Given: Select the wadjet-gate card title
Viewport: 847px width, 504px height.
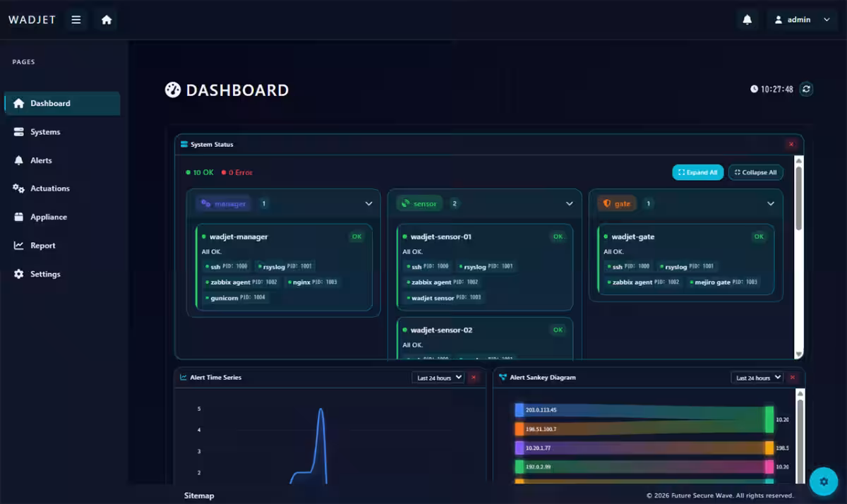Looking at the screenshot, I should tap(633, 236).
